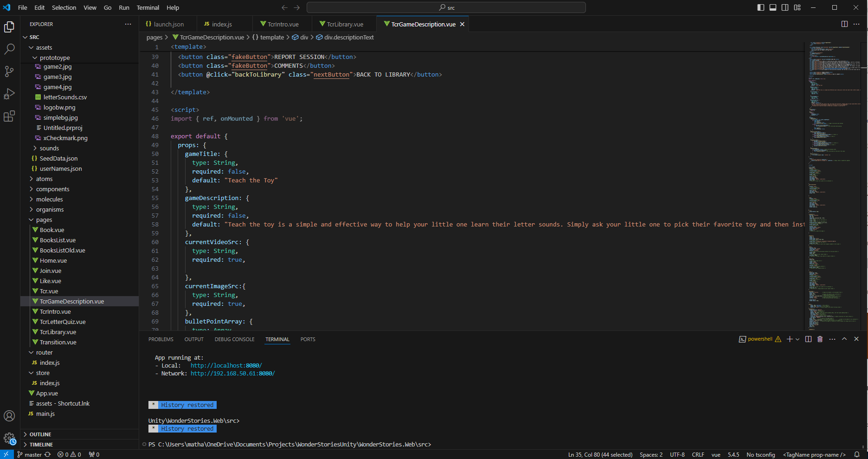Open the Source Control view
Image resolution: width=868 pixels, height=459 pixels.
9,71
